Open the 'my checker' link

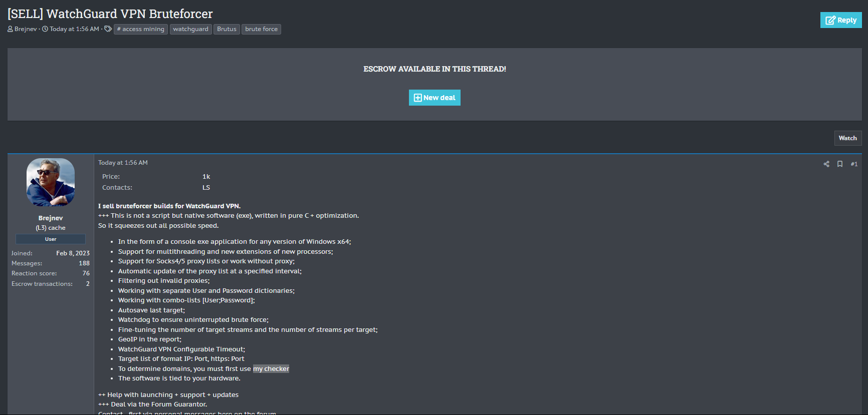(x=271, y=369)
